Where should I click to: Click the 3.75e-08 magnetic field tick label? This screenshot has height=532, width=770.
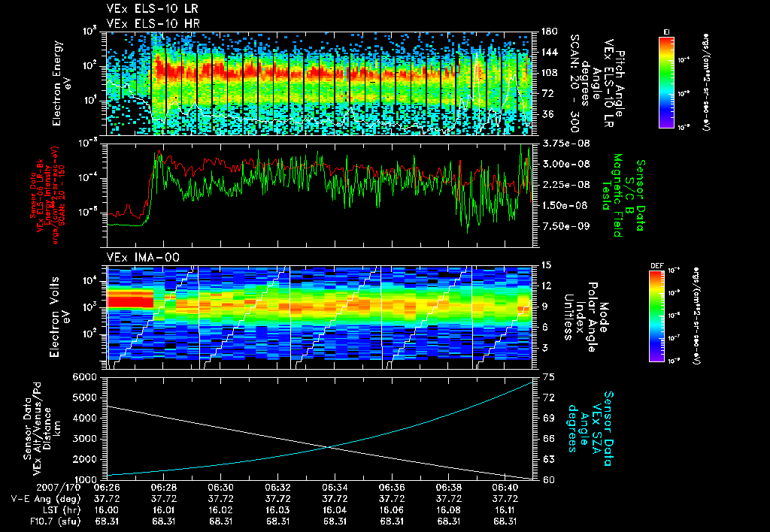566,144
